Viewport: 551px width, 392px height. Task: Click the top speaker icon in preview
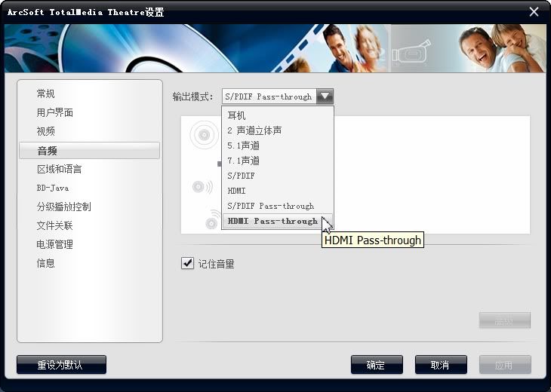(204, 134)
